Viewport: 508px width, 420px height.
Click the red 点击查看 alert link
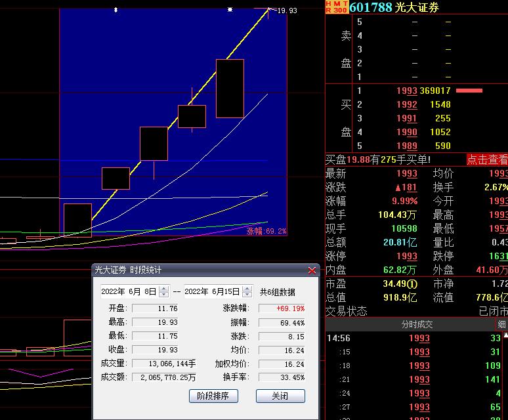487,159
